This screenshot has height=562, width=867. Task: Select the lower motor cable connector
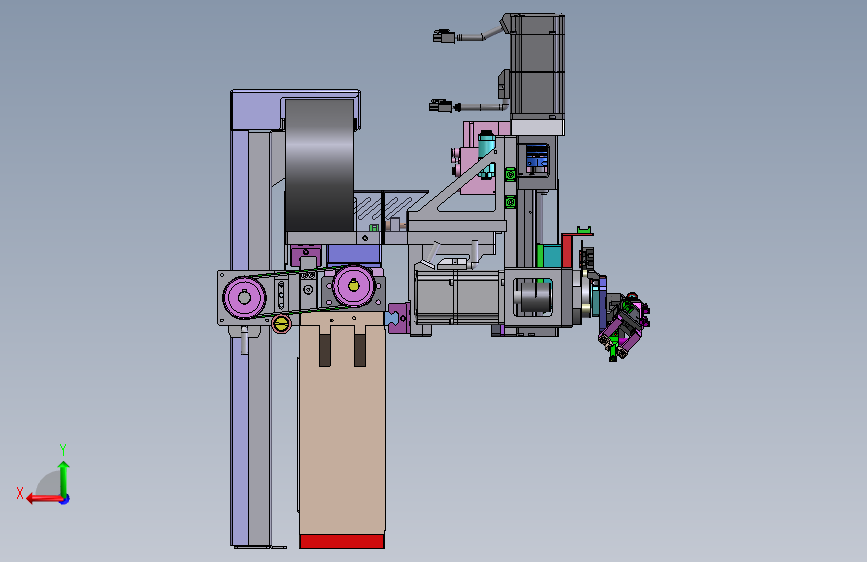coord(440,105)
